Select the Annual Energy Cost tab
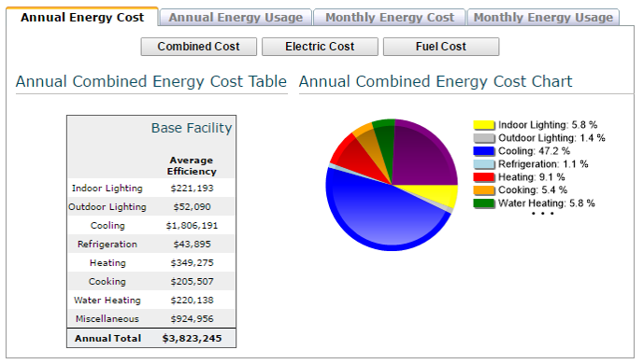Screen dimensions: 643x364 pos(82,17)
